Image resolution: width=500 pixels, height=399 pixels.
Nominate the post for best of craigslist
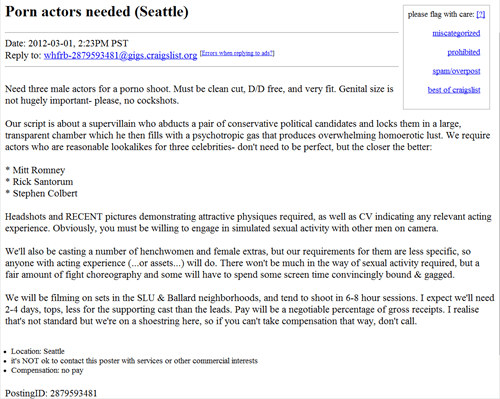pyautogui.click(x=454, y=90)
